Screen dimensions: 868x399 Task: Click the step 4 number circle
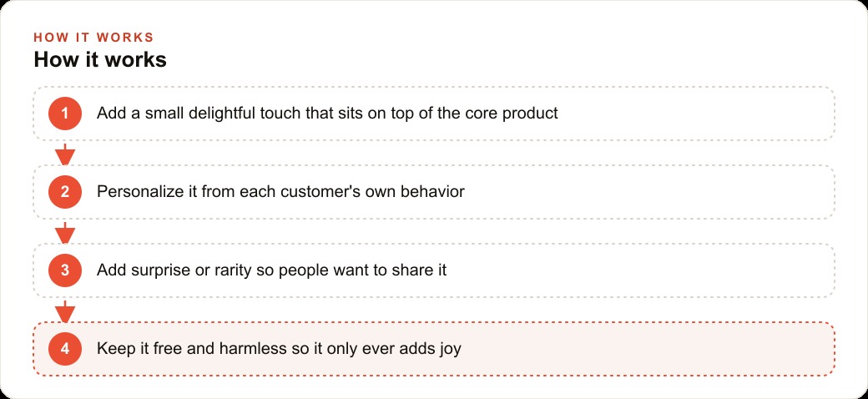(65, 349)
